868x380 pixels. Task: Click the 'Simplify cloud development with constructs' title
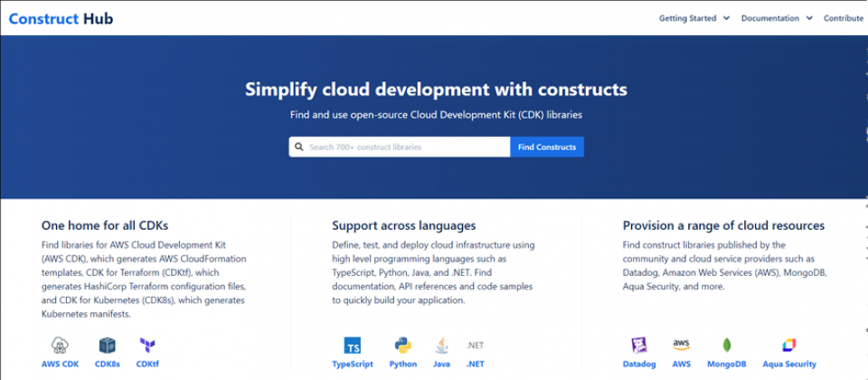436,90
